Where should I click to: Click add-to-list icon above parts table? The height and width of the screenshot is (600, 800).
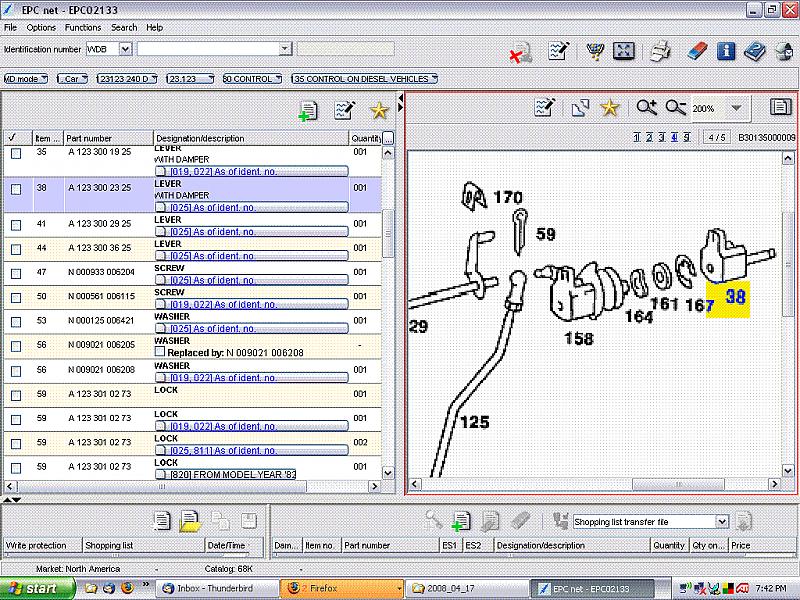pos(309,111)
